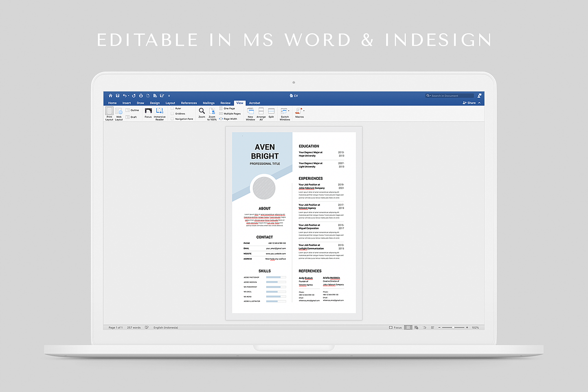
Task: Switch to the Insert tab
Action: point(126,103)
